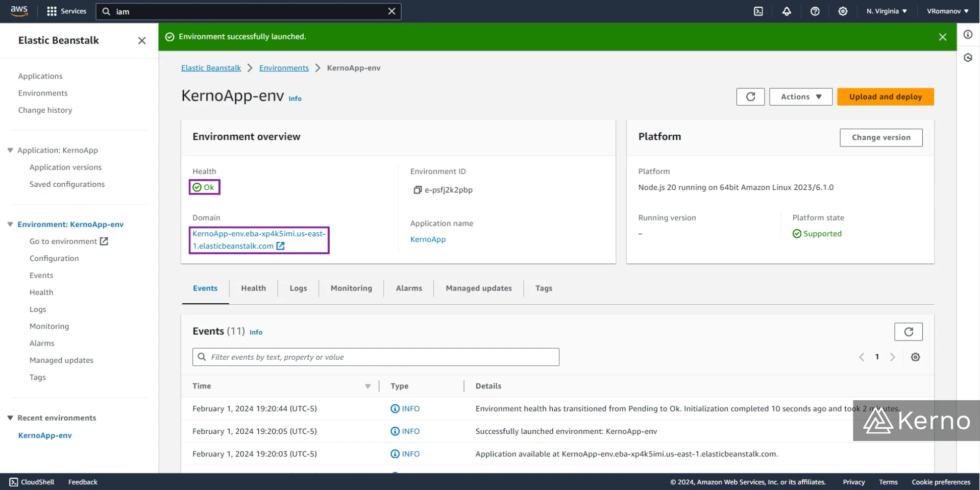Refresh the Events list
The image size is (980, 490).
pyautogui.click(x=909, y=332)
